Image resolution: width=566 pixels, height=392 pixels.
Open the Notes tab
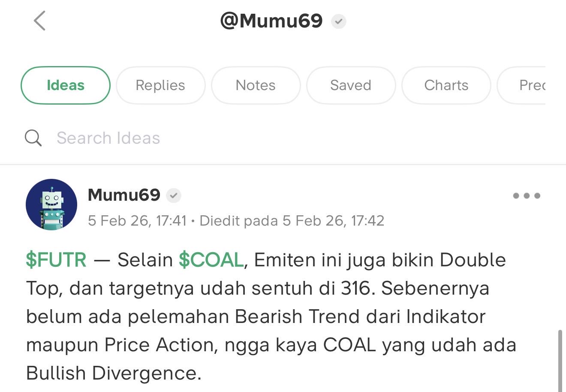(256, 85)
